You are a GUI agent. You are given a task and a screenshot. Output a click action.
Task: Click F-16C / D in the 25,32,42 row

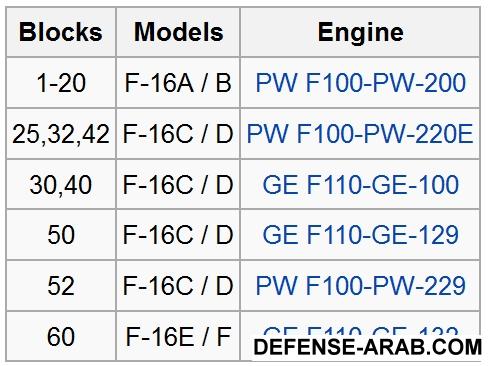[178, 134]
